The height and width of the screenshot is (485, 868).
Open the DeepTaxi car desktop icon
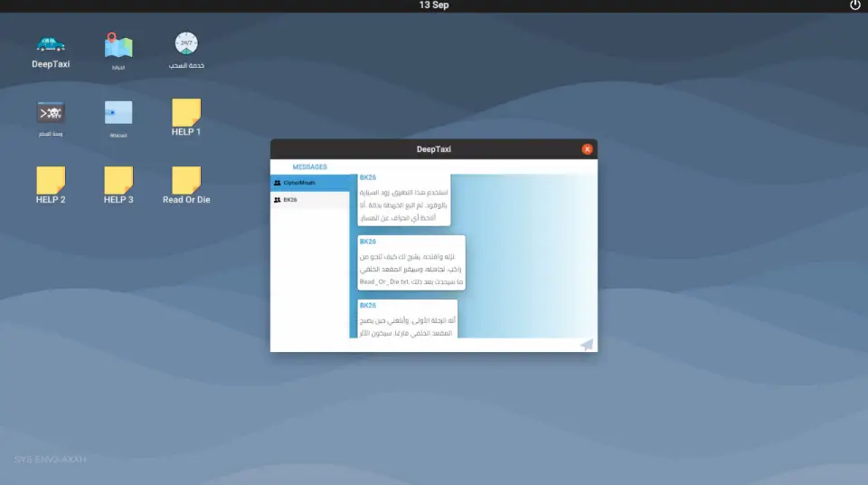(x=51, y=45)
